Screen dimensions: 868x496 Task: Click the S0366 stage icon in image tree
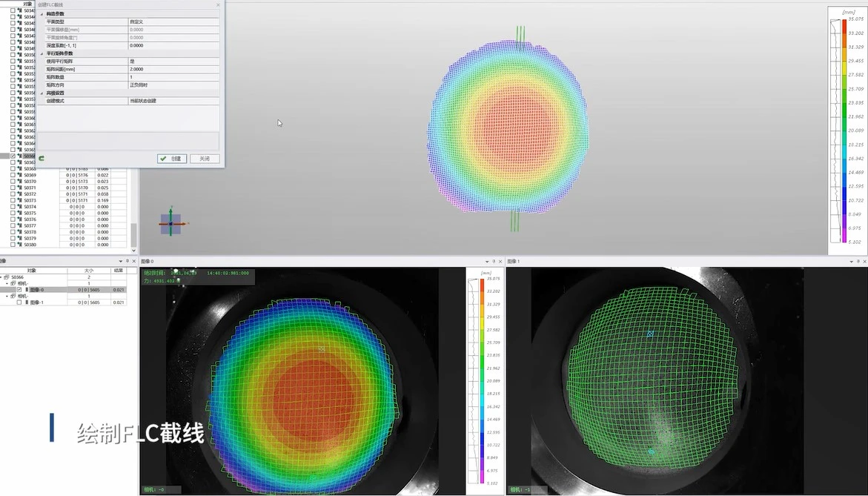tap(8, 277)
